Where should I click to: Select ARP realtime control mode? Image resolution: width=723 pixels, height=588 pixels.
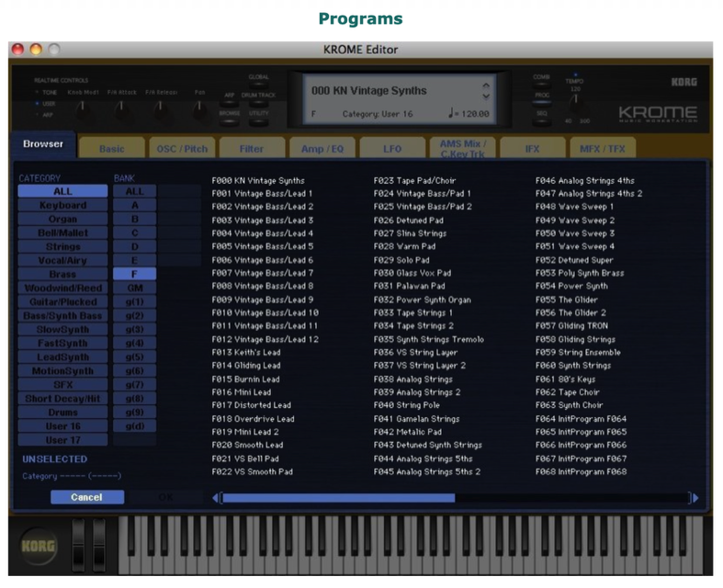tap(45, 115)
